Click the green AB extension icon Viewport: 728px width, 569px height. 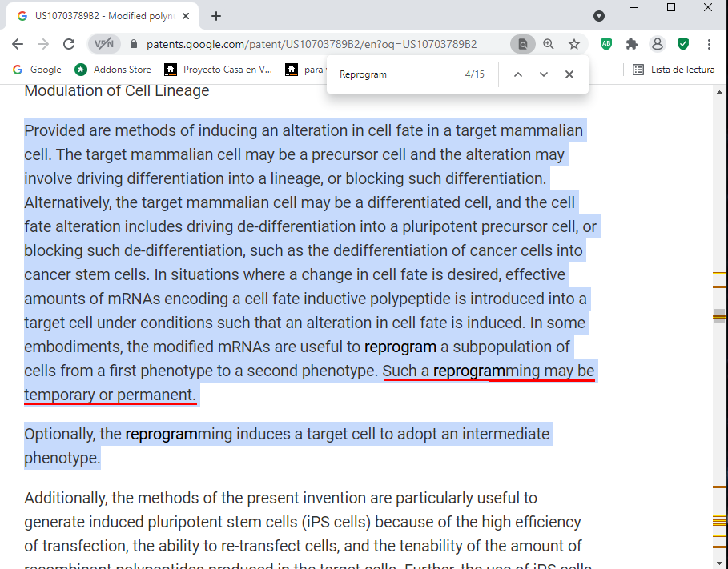pos(606,45)
